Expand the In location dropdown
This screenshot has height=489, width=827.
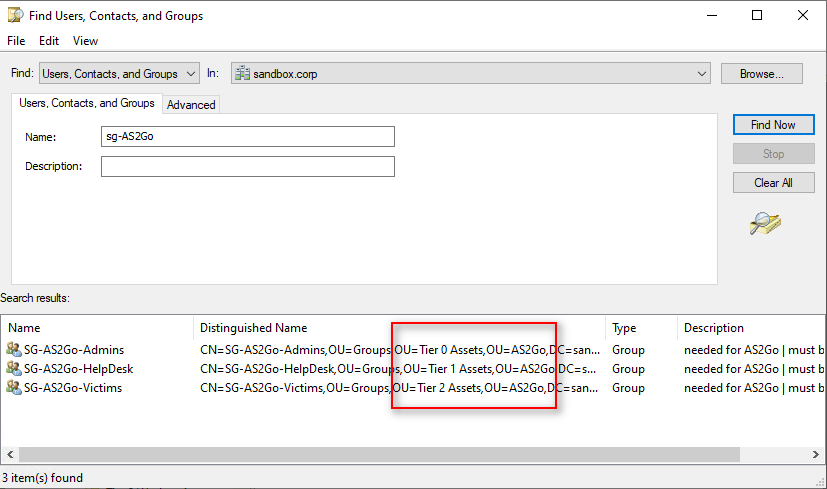pyautogui.click(x=701, y=74)
